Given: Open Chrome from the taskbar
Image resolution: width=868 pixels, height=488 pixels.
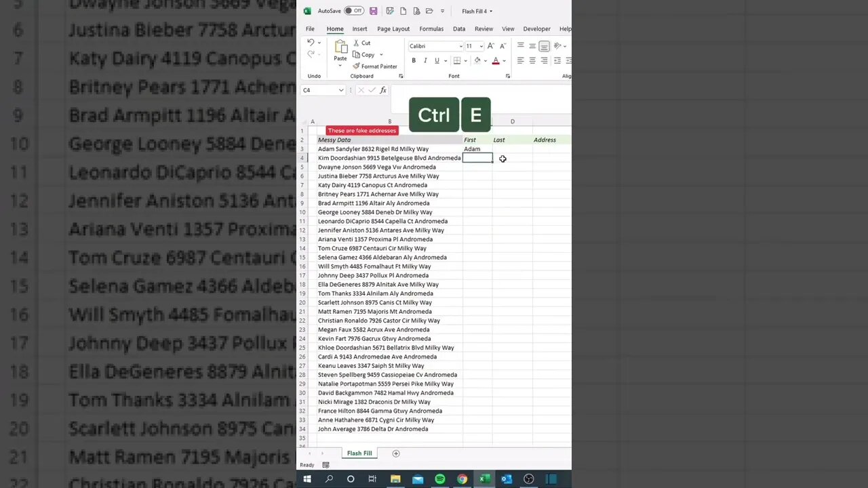Looking at the screenshot, I should 462,479.
